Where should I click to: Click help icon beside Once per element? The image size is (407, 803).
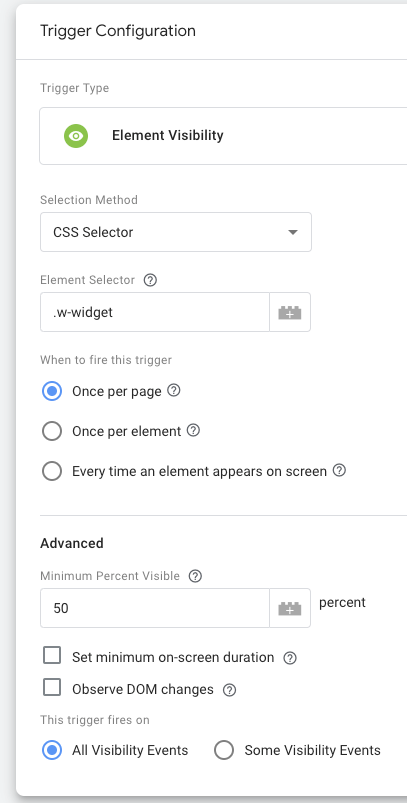coord(193,431)
